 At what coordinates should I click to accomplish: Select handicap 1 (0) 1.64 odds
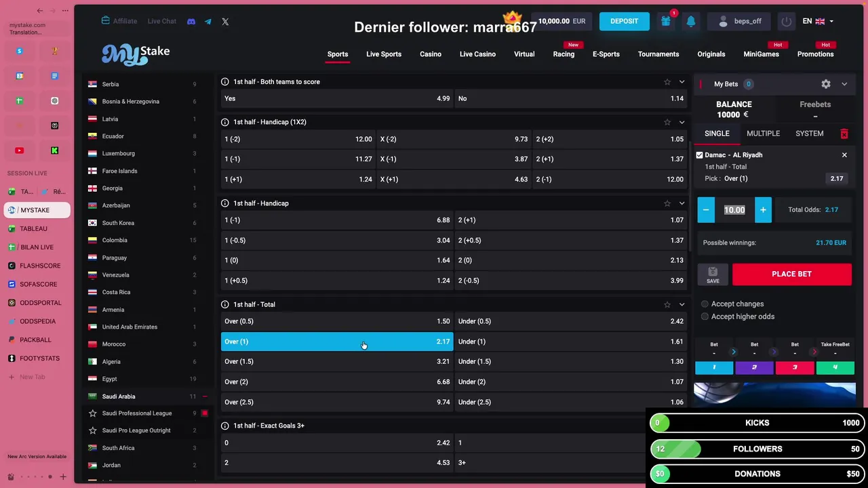point(337,260)
